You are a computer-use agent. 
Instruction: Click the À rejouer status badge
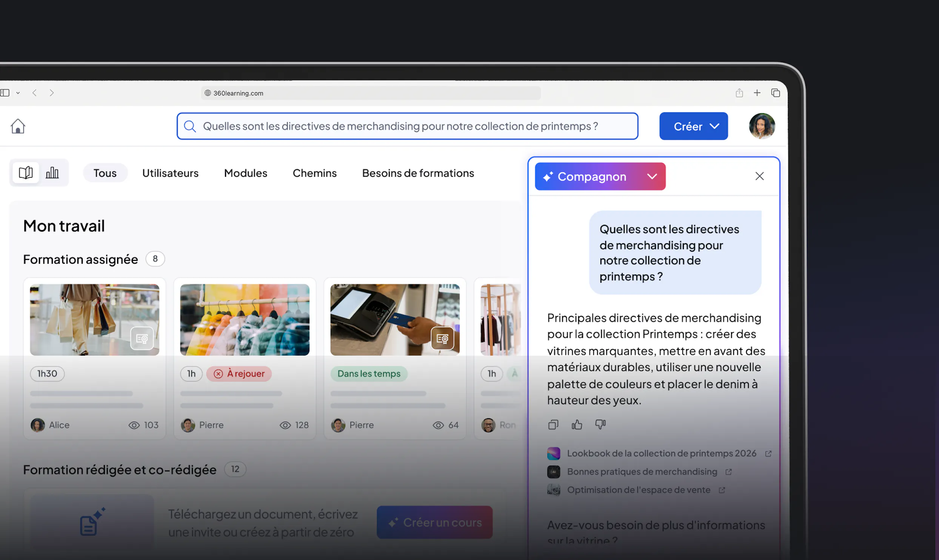239,374
